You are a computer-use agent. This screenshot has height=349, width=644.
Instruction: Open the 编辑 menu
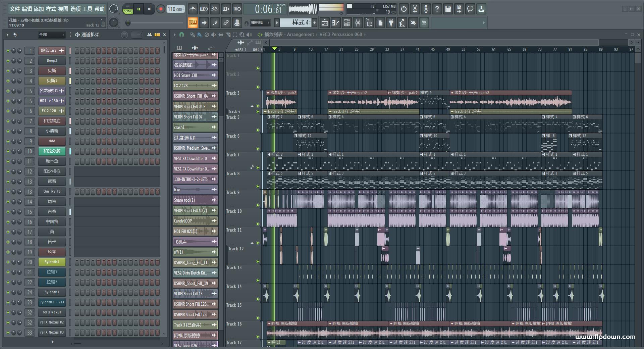[x=27, y=9]
